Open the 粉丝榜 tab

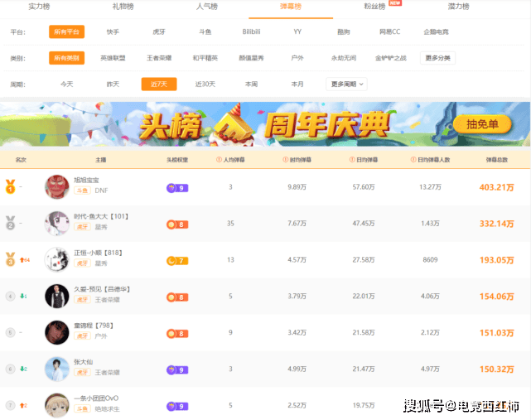pyautogui.click(x=374, y=7)
